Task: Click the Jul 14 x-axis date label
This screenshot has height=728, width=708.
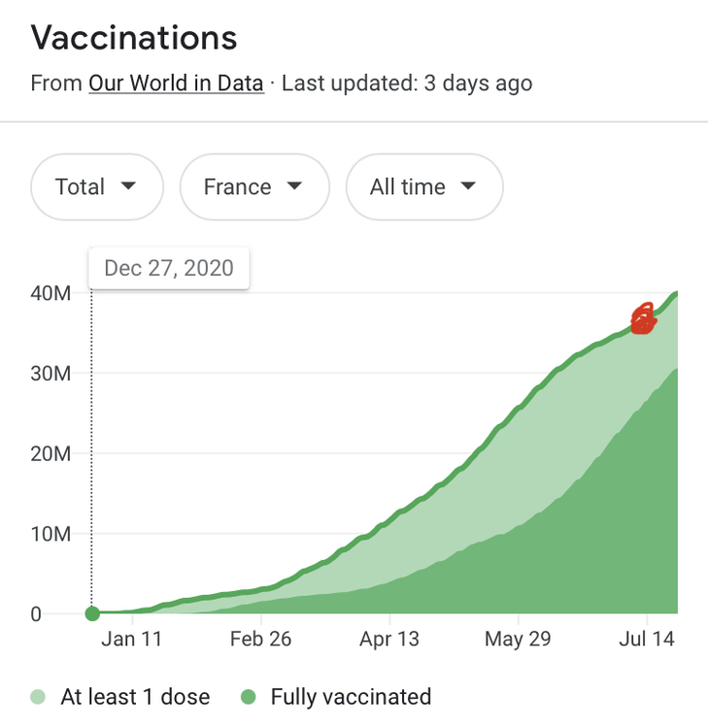Action: (646, 639)
